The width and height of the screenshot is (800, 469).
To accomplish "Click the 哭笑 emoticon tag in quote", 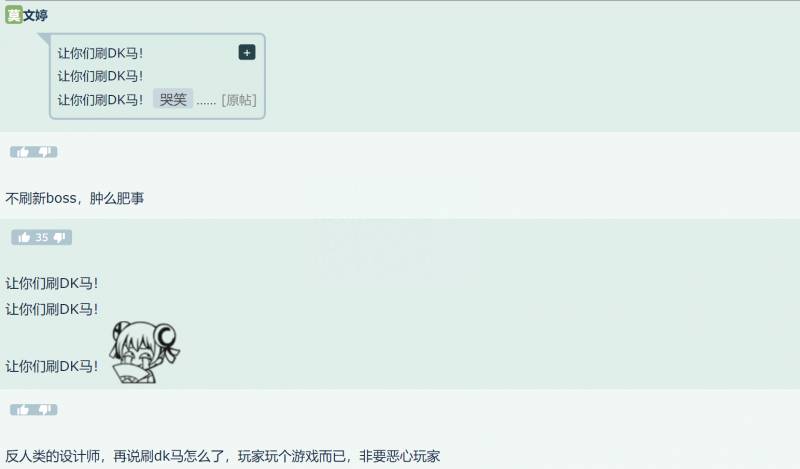I will (x=173, y=99).
